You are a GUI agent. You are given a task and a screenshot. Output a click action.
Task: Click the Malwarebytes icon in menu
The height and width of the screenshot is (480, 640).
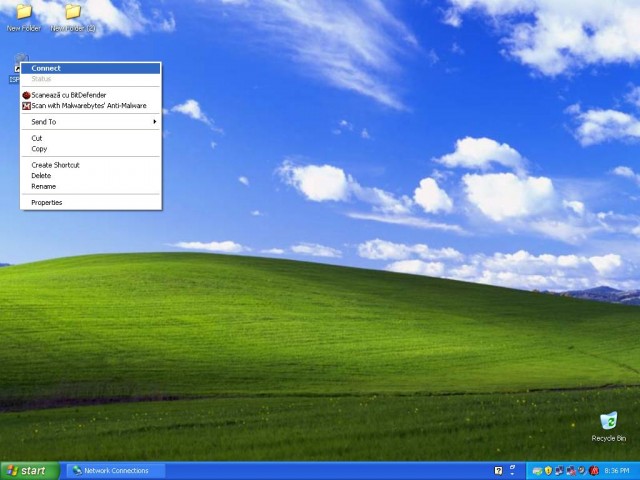tap(27, 106)
